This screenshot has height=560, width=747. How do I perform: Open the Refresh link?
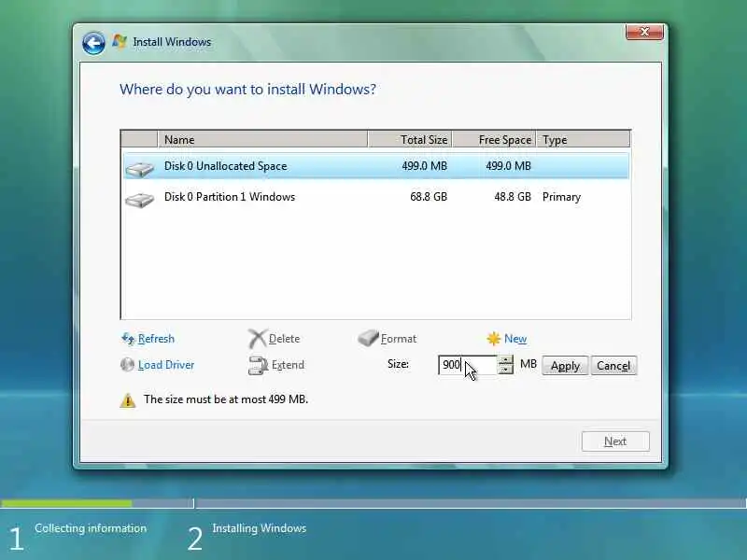(x=156, y=339)
